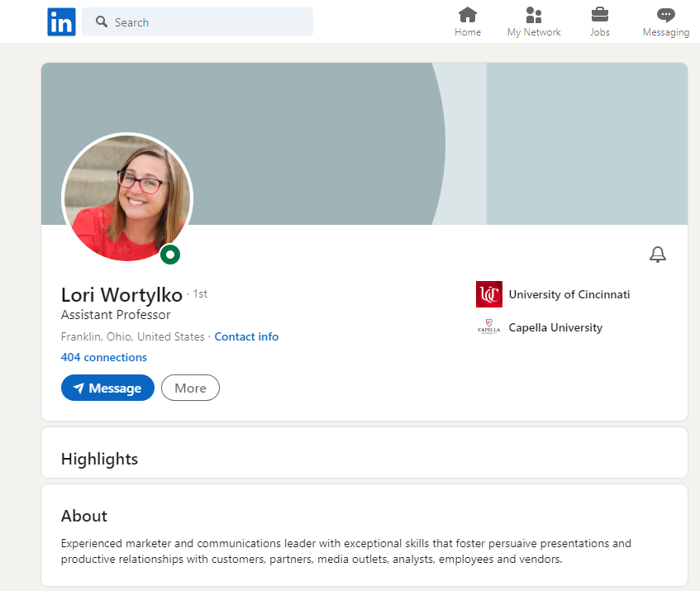Click the About section heading
Viewport: 700px width, 591px height.
pyautogui.click(x=84, y=516)
